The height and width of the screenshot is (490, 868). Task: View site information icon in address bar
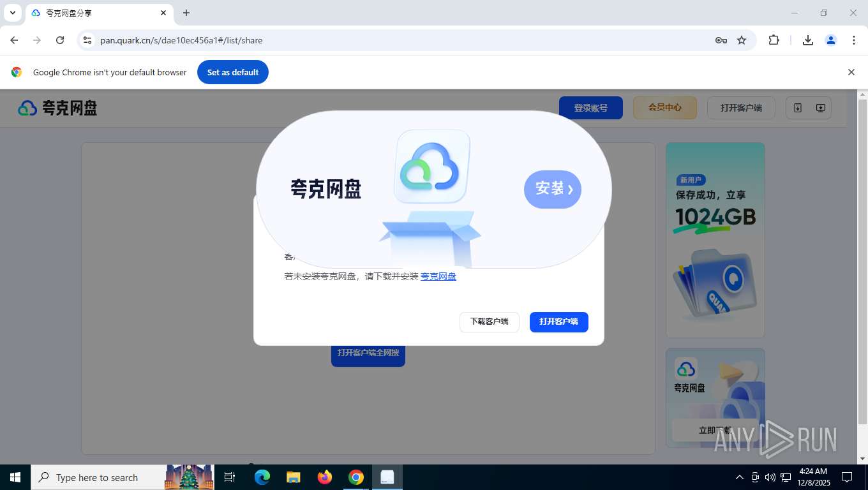(87, 40)
